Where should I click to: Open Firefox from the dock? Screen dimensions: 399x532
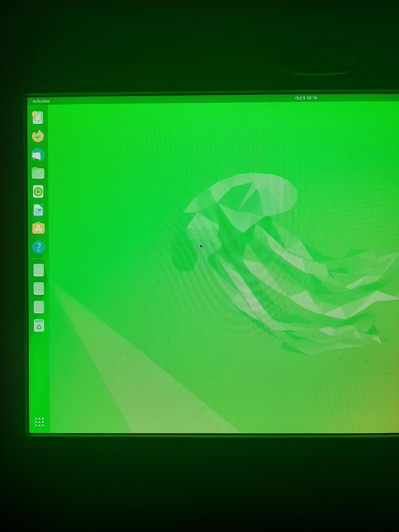(38, 136)
